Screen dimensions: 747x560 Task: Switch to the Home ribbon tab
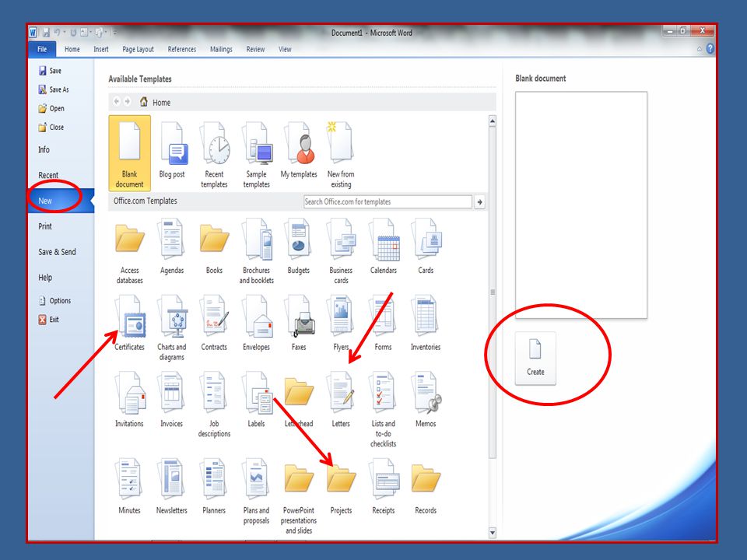click(72, 49)
